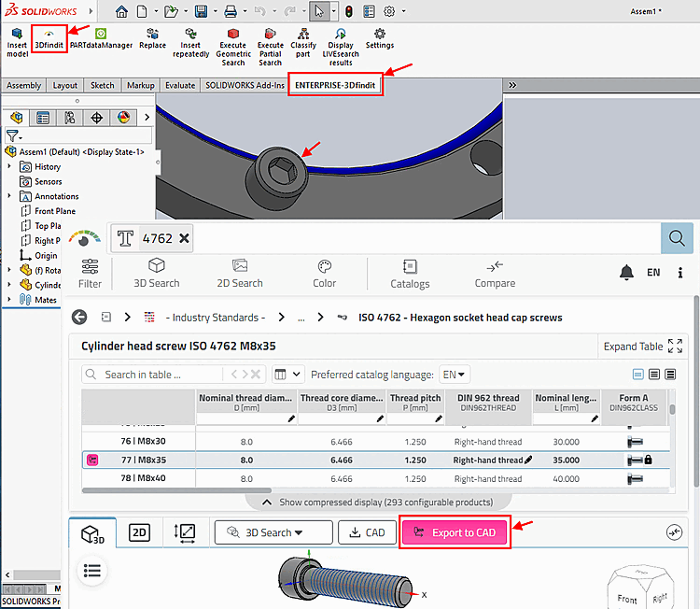Open the Color search option
700x609 pixels.
click(324, 274)
